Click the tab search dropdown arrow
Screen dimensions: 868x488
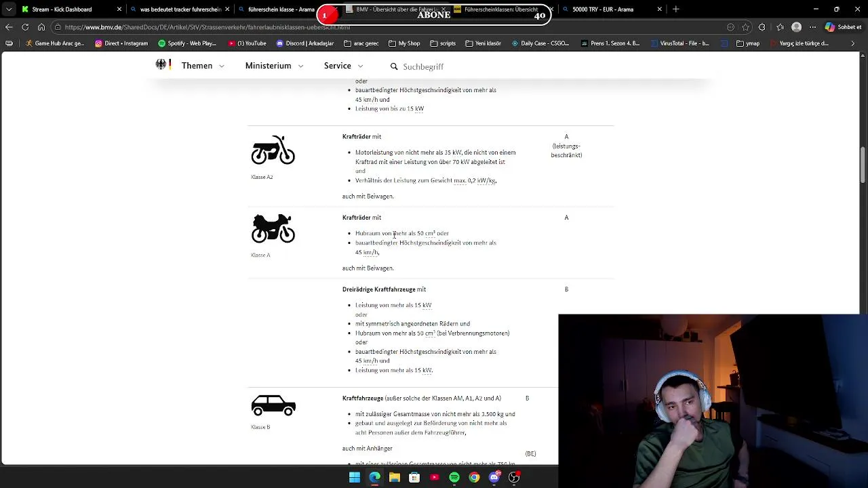tap(9, 9)
